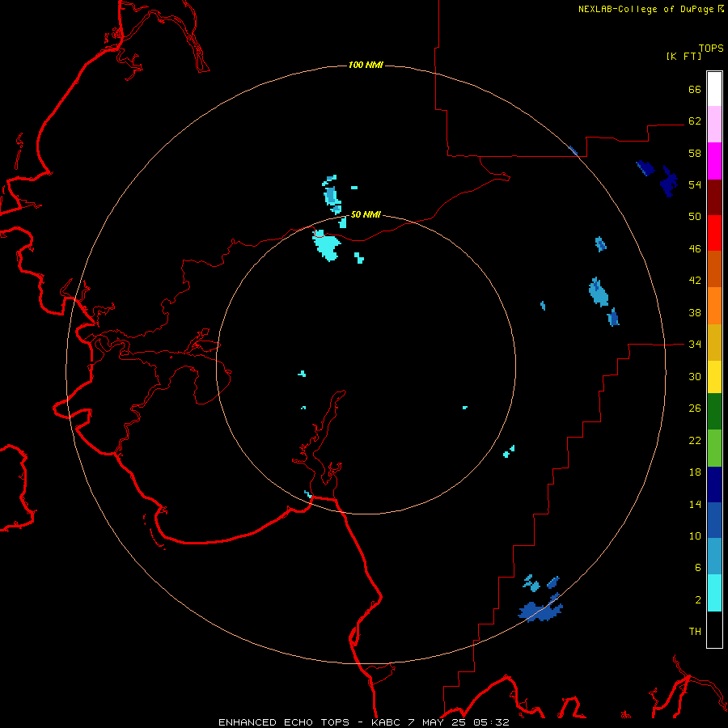Select the dark green legend swatch
728x728 pixels.
coord(714,412)
